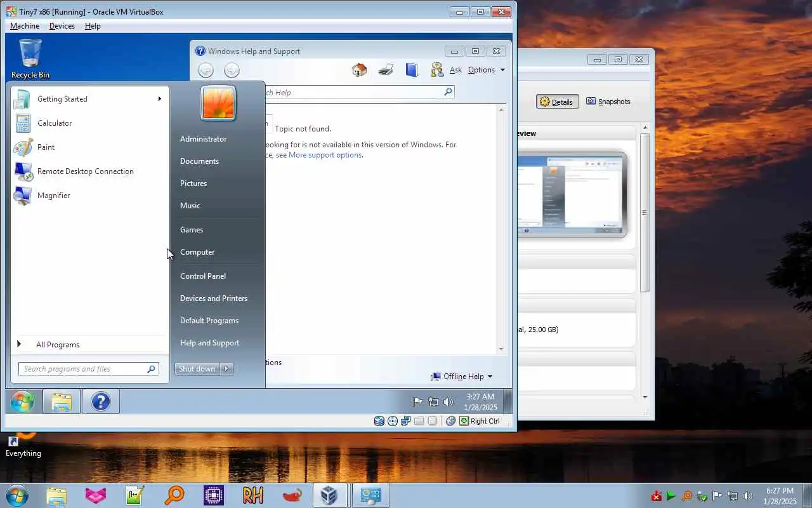Launch Paint from Start menu

[x=89, y=147]
